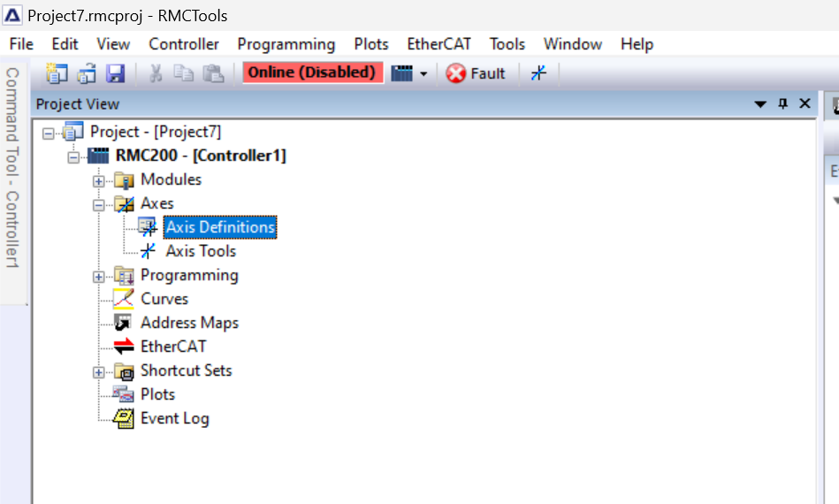Collapse the RMC200 Controller1 node

(73, 157)
